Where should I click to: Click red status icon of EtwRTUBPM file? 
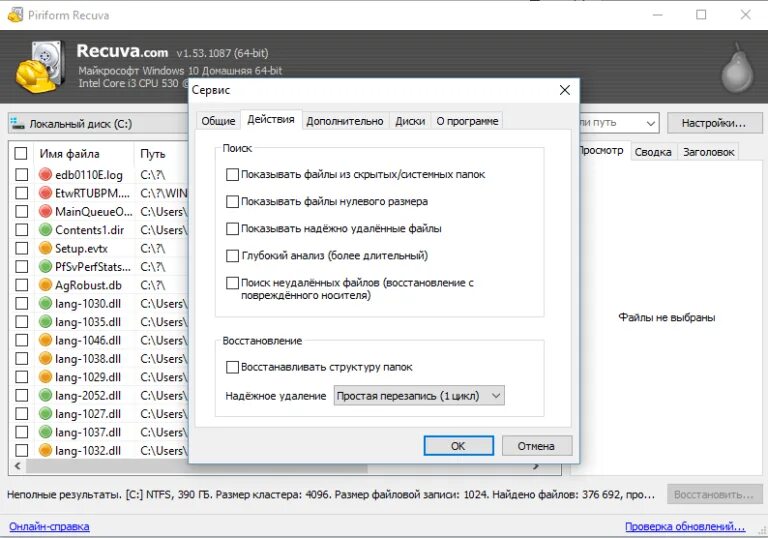pos(45,193)
